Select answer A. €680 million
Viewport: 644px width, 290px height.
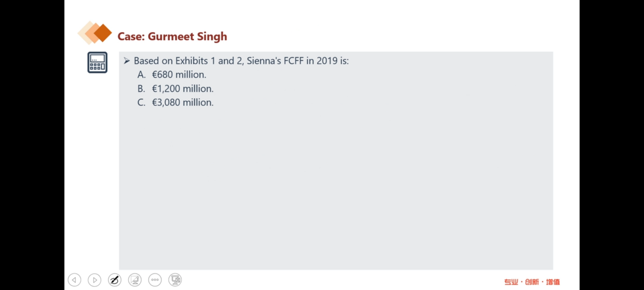tap(172, 75)
